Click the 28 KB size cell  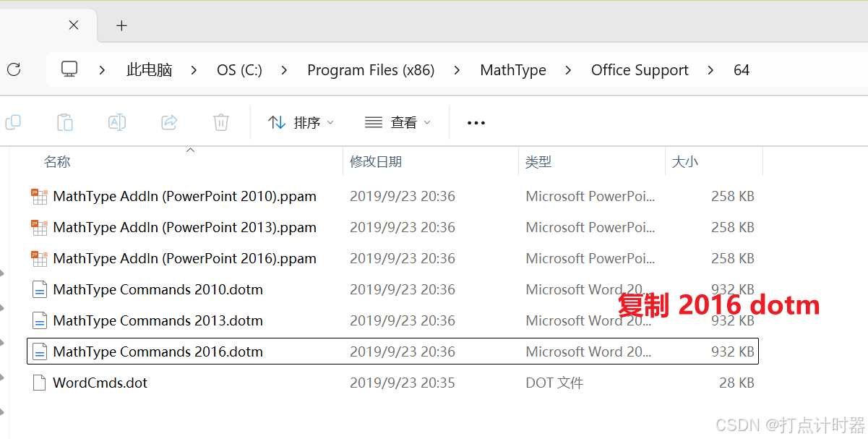coord(736,383)
